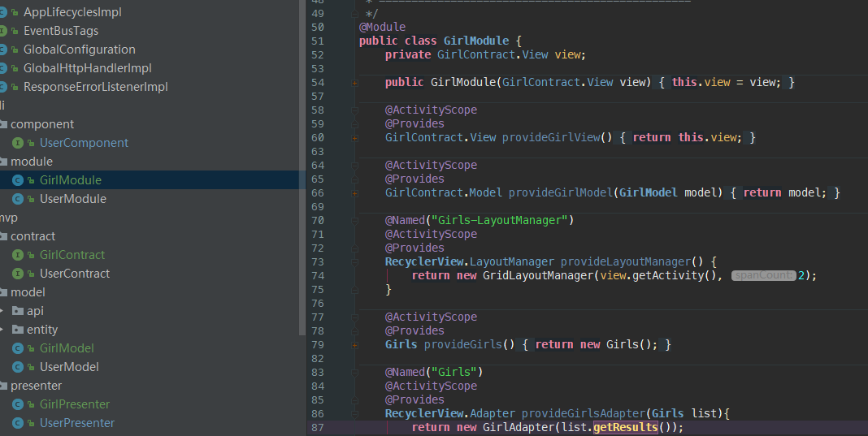This screenshot has height=436, width=868.
Task: Expand the entity folder arrow
Action: (4, 330)
